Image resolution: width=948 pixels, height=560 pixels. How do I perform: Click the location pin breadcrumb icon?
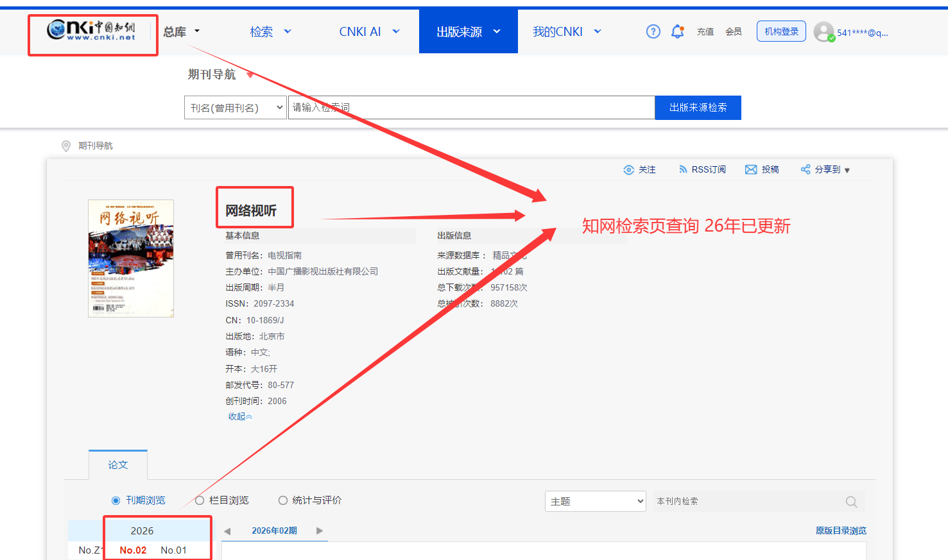[x=66, y=146]
